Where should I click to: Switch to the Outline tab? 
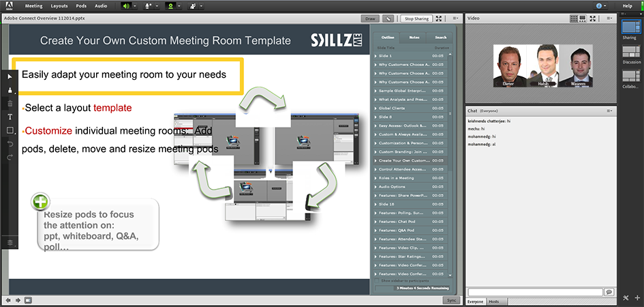pyautogui.click(x=388, y=38)
